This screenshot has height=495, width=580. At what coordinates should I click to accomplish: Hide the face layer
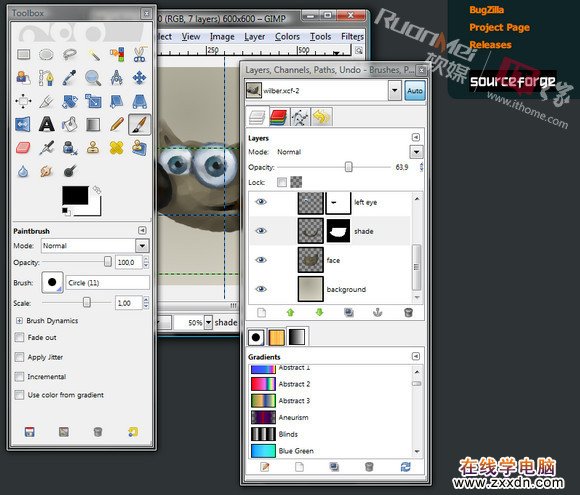point(261,260)
